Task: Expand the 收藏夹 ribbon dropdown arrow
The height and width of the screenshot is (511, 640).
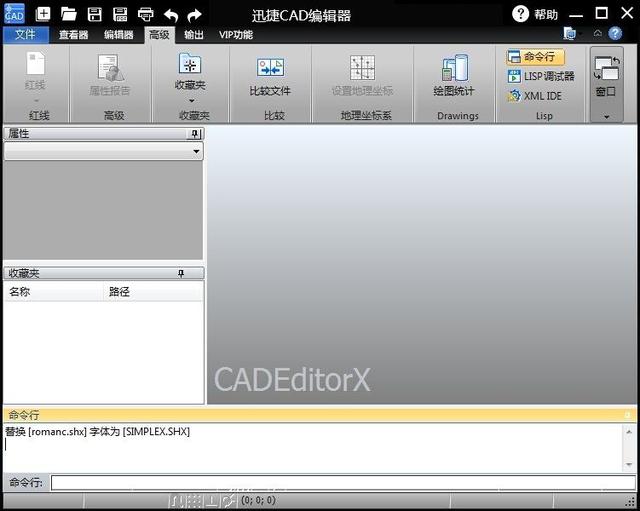Action: click(191, 101)
